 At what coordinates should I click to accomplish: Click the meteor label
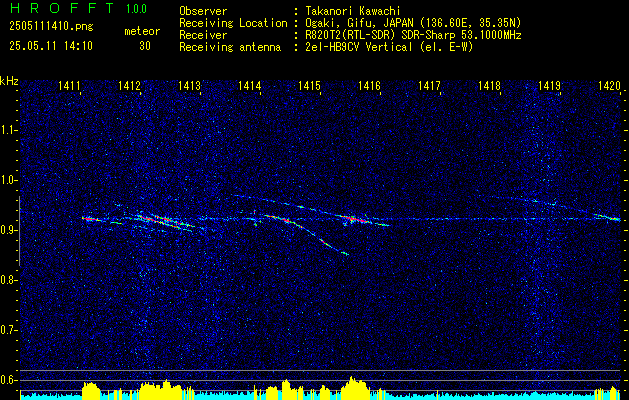click(x=142, y=31)
